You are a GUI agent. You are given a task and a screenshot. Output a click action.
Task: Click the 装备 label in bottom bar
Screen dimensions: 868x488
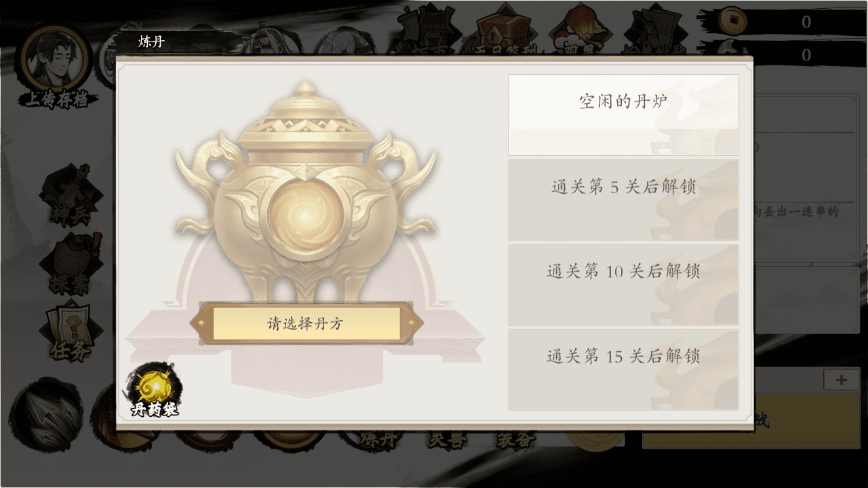coord(516,439)
